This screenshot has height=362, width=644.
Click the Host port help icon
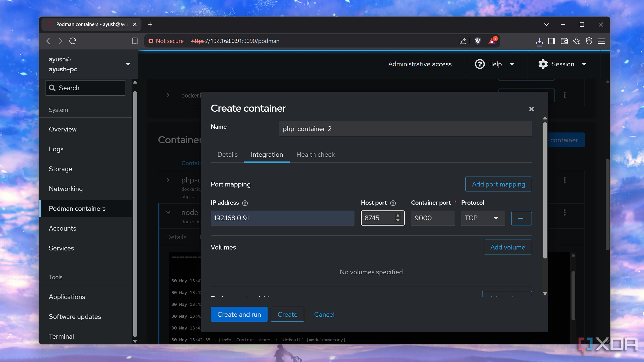[x=393, y=203]
